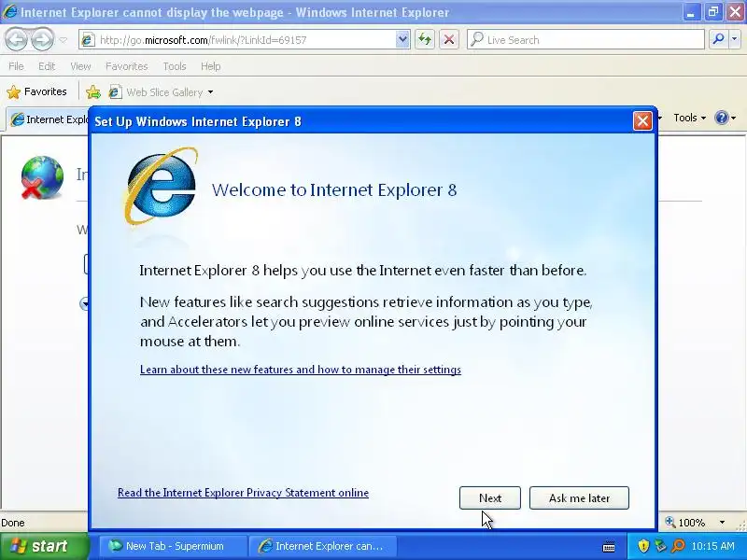Click the yellow security shield tray icon
The height and width of the screenshot is (560, 747).
tap(643, 546)
